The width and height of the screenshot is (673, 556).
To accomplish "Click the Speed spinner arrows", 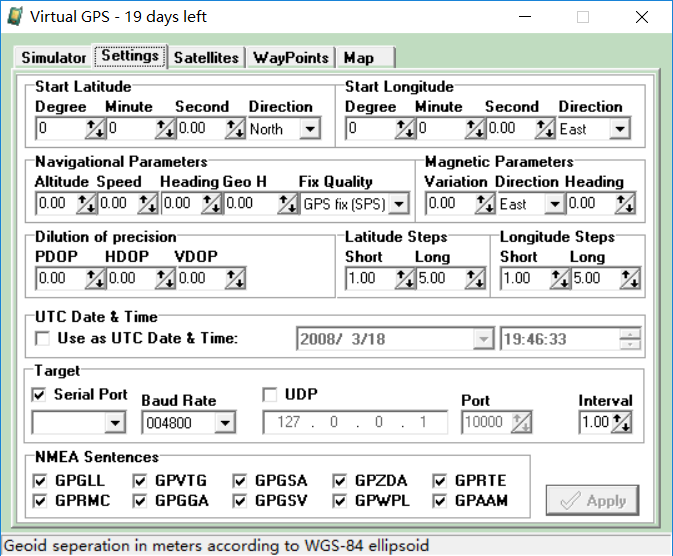I will click(x=148, y=203).
